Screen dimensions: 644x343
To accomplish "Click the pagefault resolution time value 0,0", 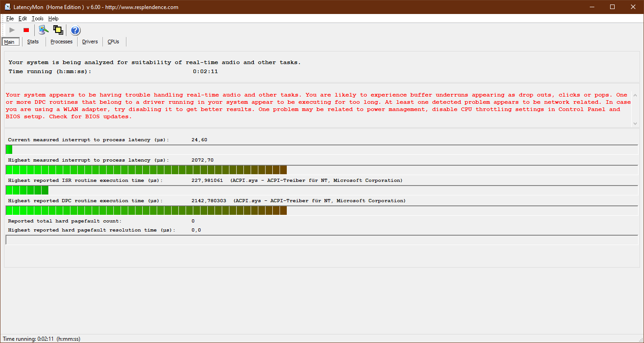I will click(x=196, y=230).
